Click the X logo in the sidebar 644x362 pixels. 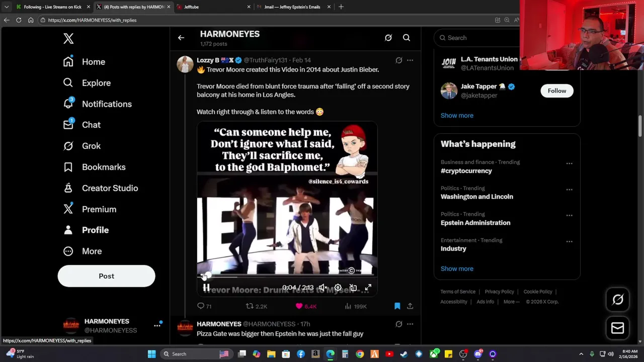(68, 39)
